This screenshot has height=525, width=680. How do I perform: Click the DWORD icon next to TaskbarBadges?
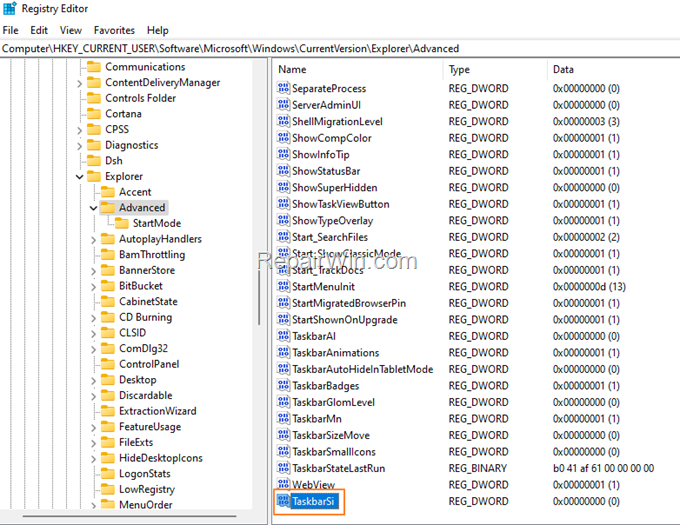(283, 385)
